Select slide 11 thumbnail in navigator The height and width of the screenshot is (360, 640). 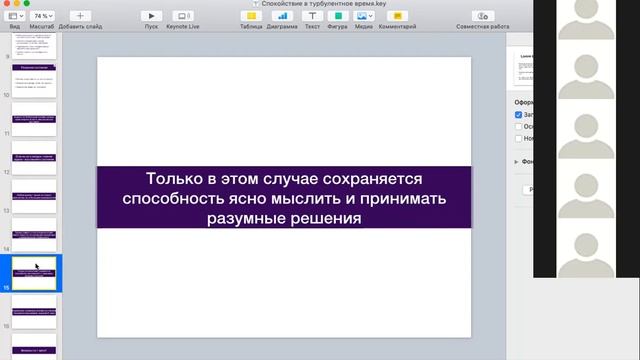(x=34, y=119)
